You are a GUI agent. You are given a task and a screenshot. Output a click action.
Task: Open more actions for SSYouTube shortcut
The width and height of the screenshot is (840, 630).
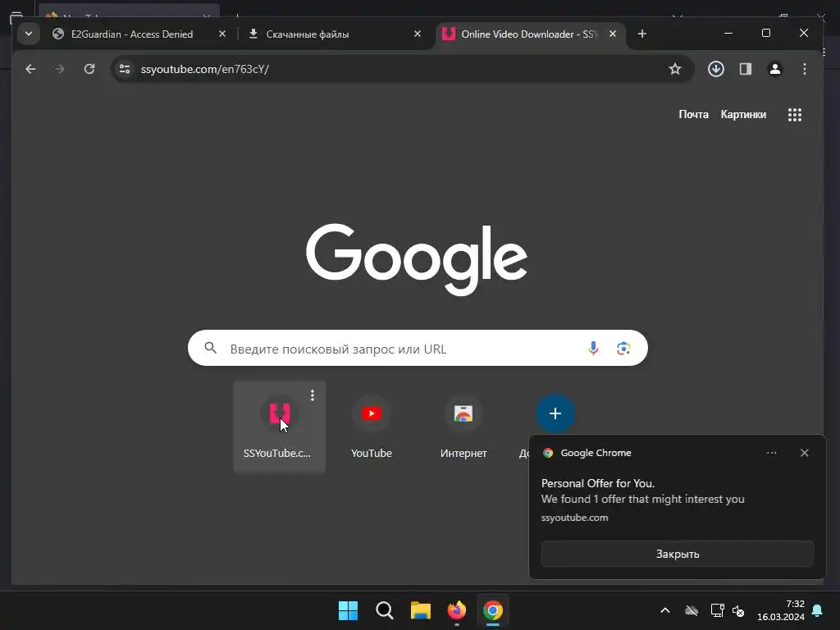point(313,396)
